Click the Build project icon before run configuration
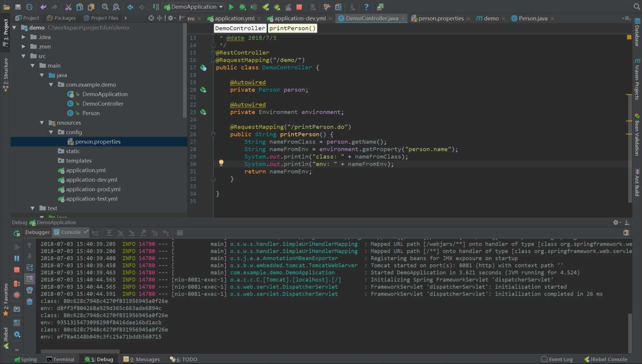 156,7
